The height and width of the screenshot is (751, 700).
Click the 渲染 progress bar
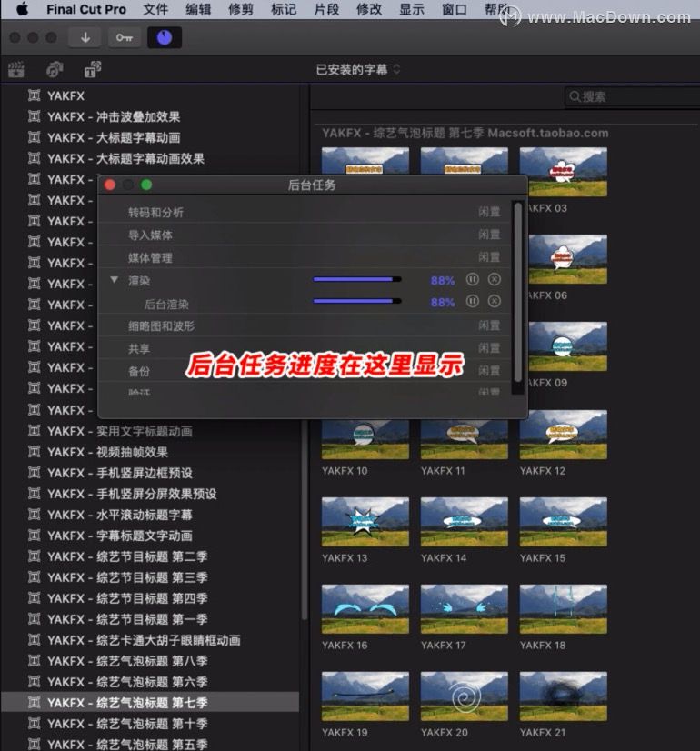click(357, 279)
